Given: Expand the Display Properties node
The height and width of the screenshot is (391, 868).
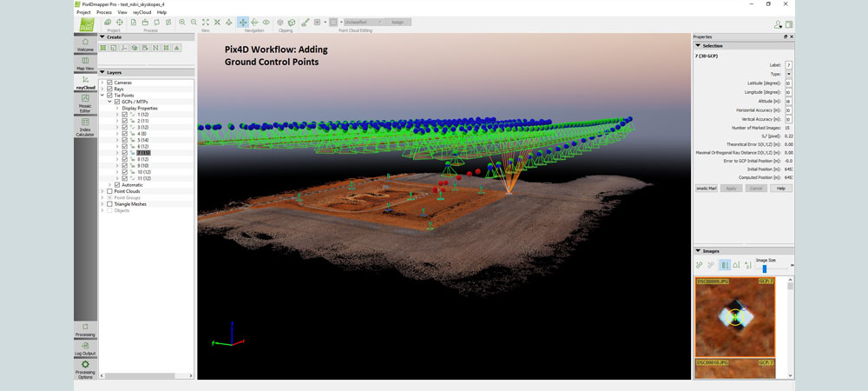Looking at the screenshot, I should pos(117,108).
